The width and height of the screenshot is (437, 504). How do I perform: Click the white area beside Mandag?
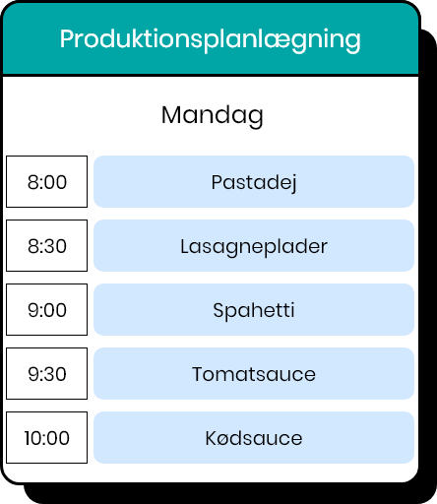(x=342, y=115)
